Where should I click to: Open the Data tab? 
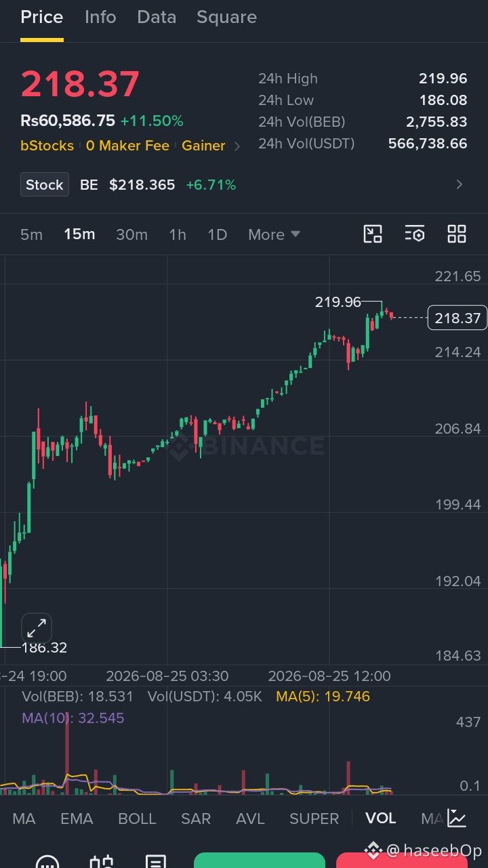click(157, 17)
